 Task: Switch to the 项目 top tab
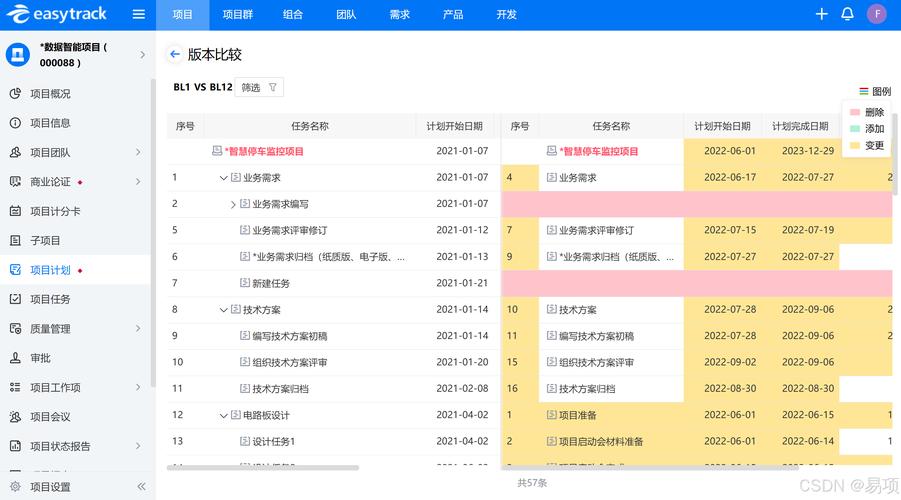183,14
